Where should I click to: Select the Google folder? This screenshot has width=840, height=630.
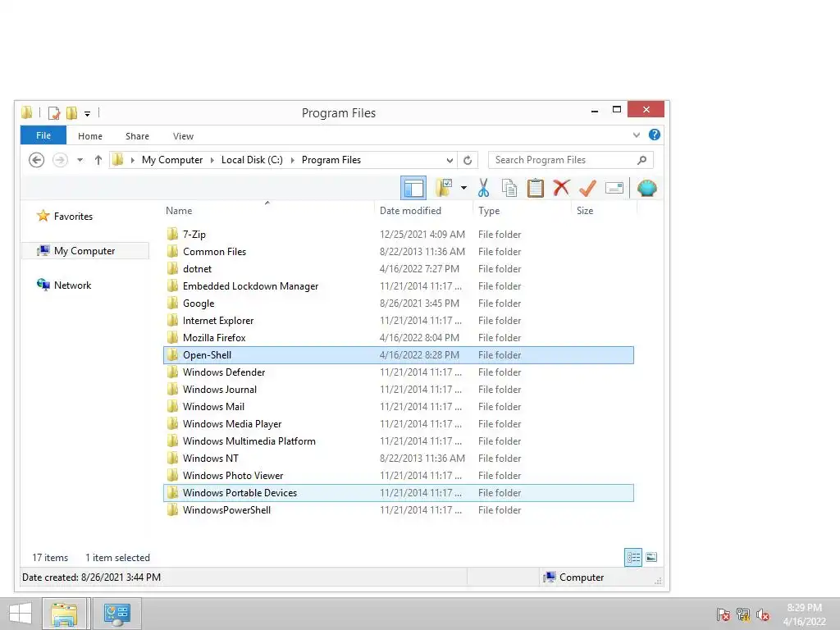(x=399, y=304)
